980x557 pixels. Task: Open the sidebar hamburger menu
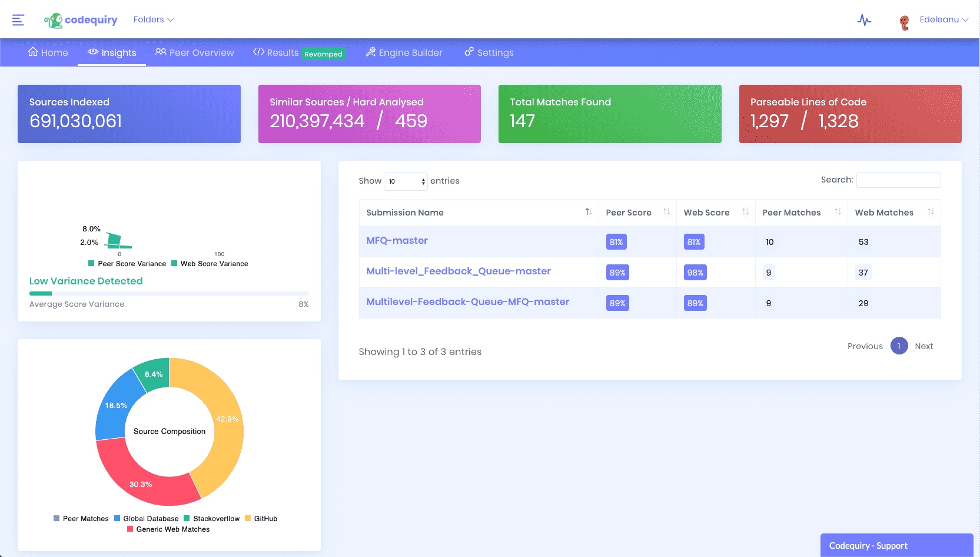point(18,19)
